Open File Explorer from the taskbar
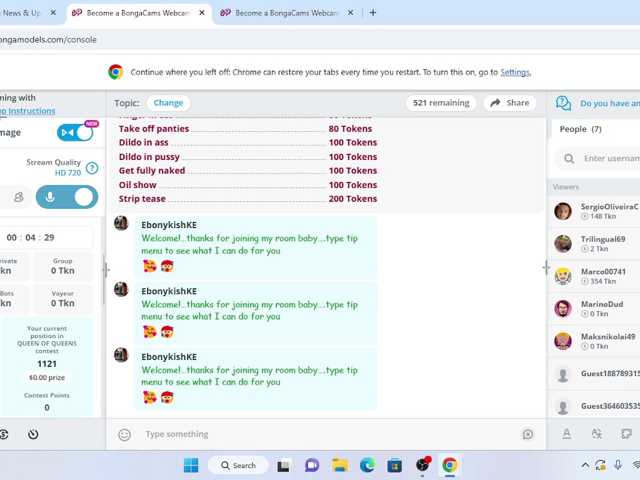This screenshot has height=480, width=640. 340,465
